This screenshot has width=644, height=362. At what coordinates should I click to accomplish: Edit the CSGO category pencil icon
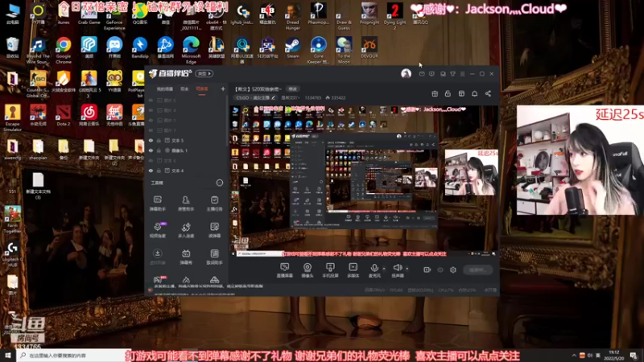click(x=273, y=97)
